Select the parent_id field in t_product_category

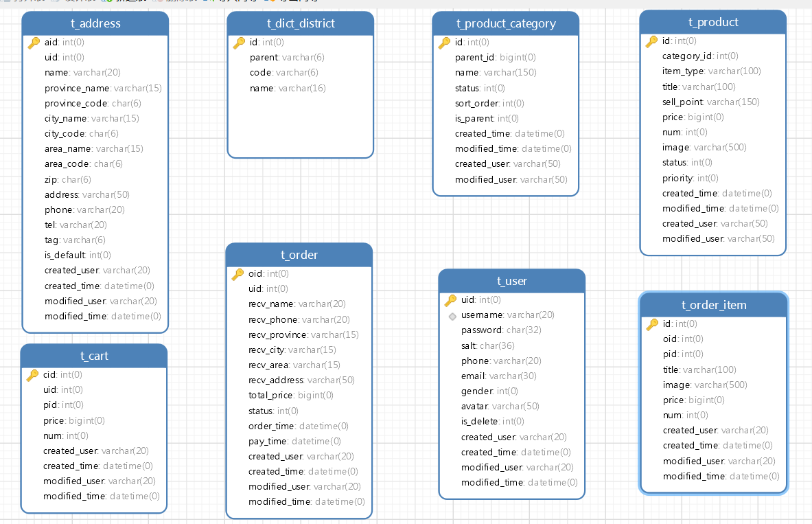[x=496, y=58]
